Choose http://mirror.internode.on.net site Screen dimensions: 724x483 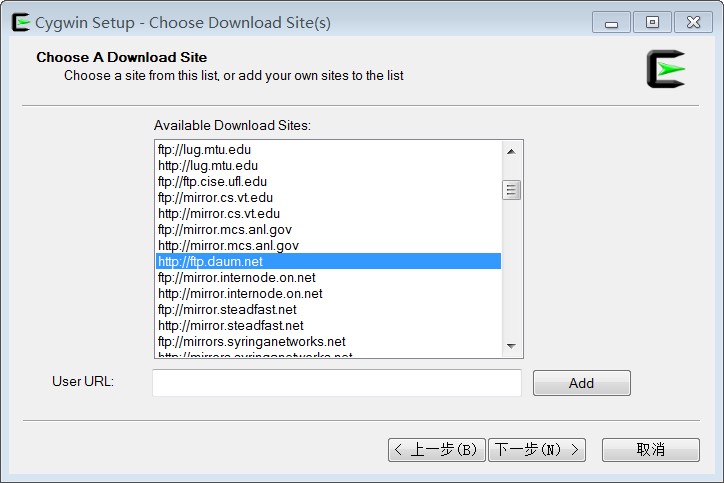click(328, 294)
